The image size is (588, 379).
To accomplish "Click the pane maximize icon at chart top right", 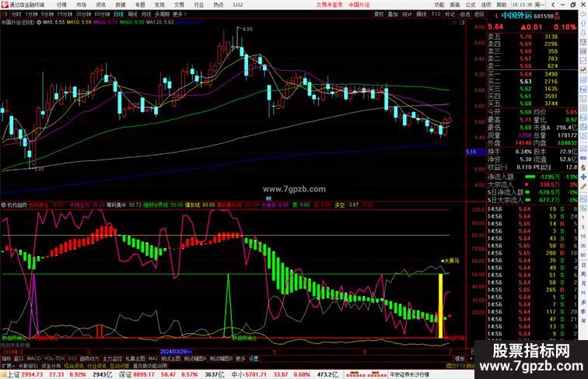I will click(x=462, y=23).
